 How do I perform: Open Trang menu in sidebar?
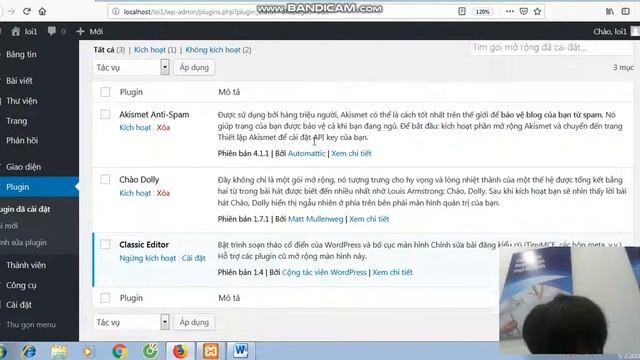(17, 121)
